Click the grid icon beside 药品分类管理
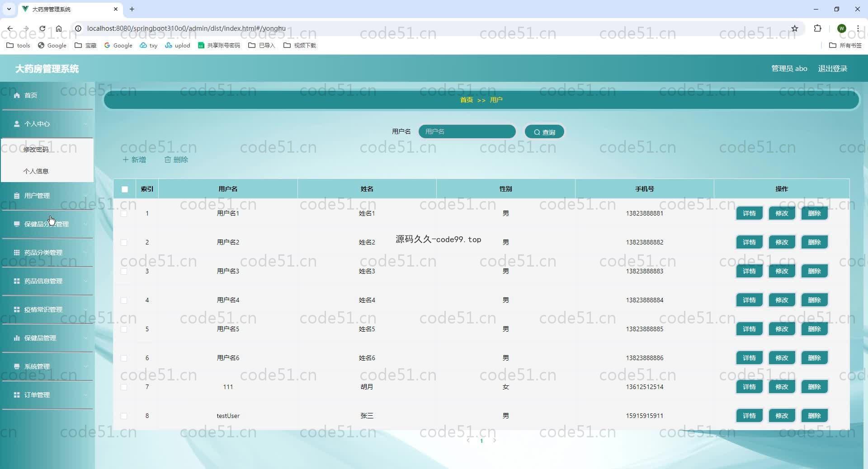The image size is (868, 469). click(x=17, y=253)
